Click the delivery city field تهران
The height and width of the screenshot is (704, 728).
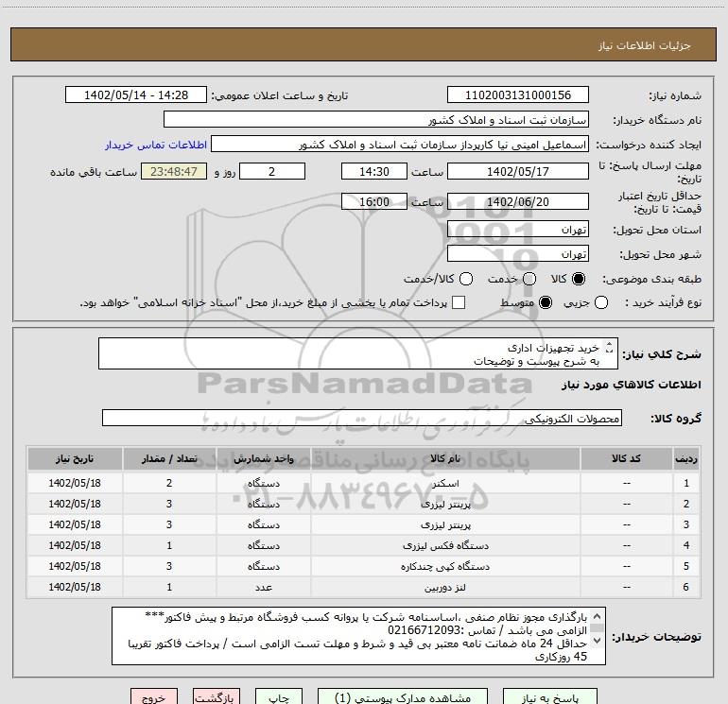(518, 253)
